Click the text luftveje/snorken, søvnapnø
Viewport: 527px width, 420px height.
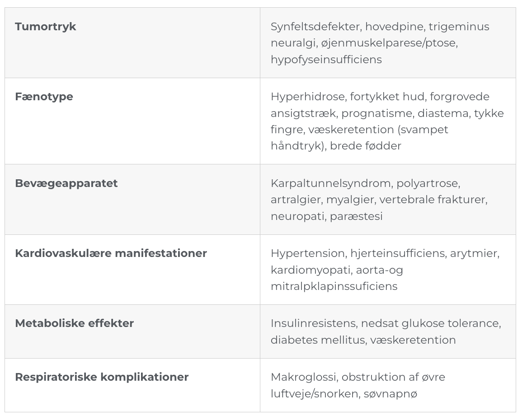click(343, 394)
